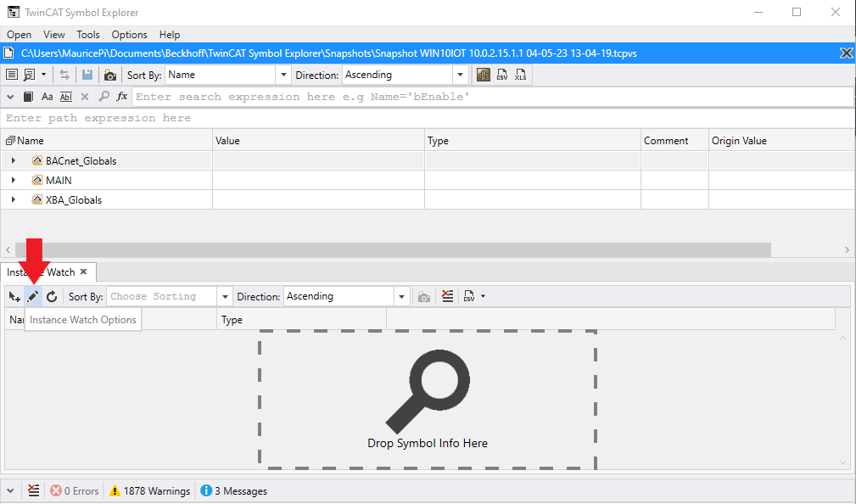Screen dimensions: 856x504
Task: Open the dropdown arrow next to Instance Watch CSV
Action: point(483,296)
